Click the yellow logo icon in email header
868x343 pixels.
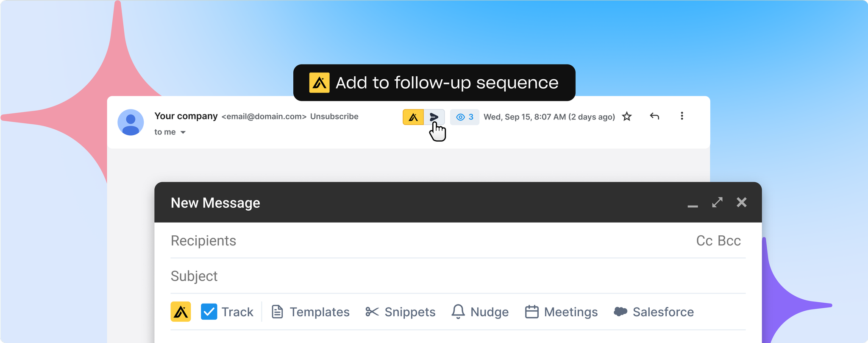(x=413, y=117)
